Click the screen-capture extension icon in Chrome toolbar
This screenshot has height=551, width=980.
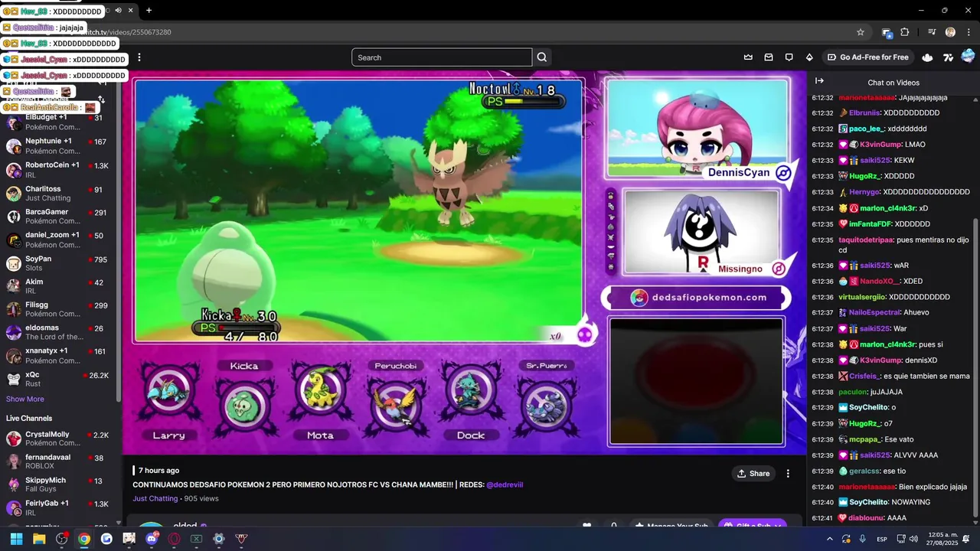(887, 32)
